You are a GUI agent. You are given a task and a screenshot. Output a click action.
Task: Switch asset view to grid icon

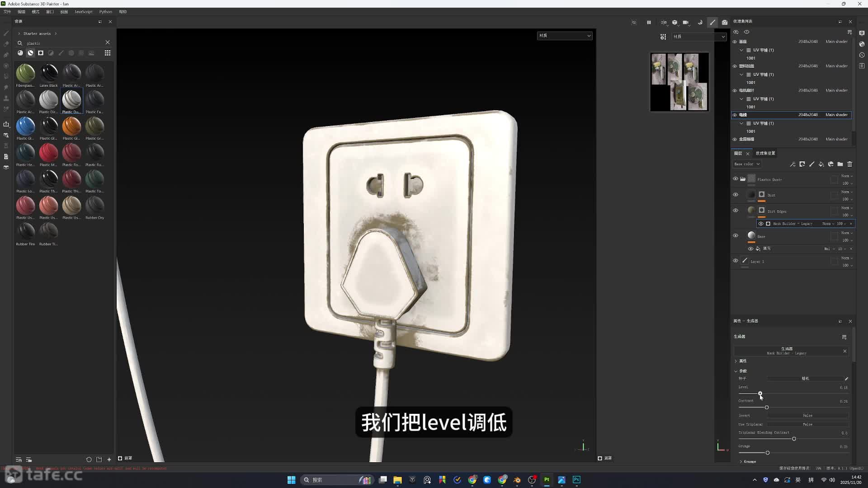pyautogui.click(x=108, y=53)
